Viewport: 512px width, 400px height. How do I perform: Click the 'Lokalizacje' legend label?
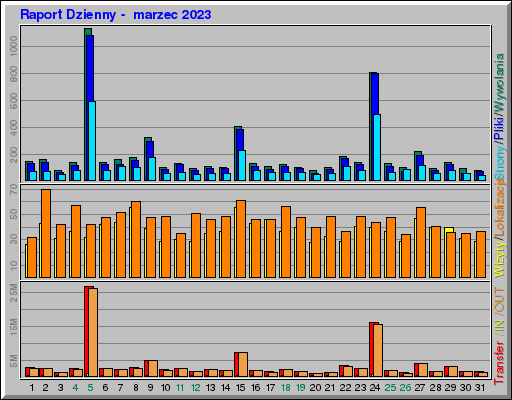pyautogui.click(x=499, y=209)
